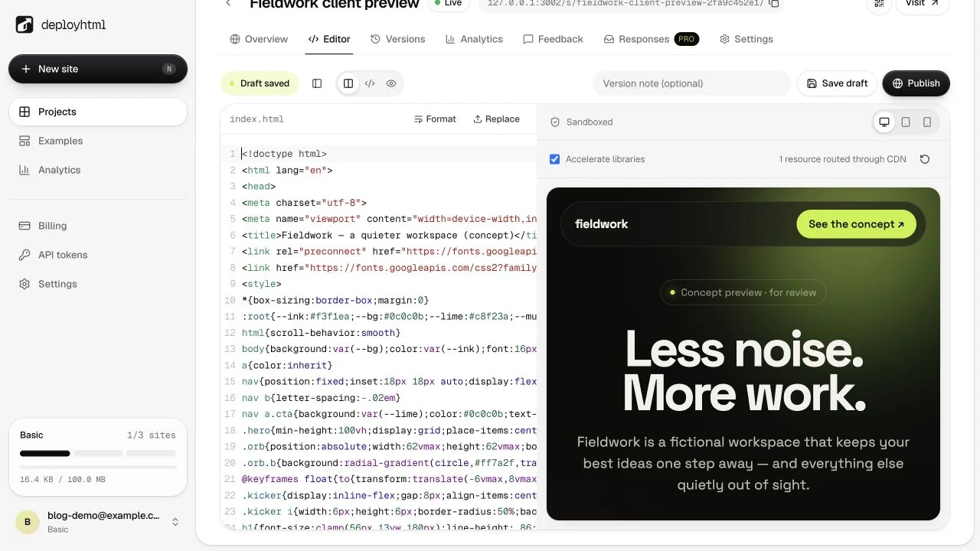Screen dimensions: 980x551
Task: Toggle Accelerate libraries checkbox
Action: click(555, 159)
